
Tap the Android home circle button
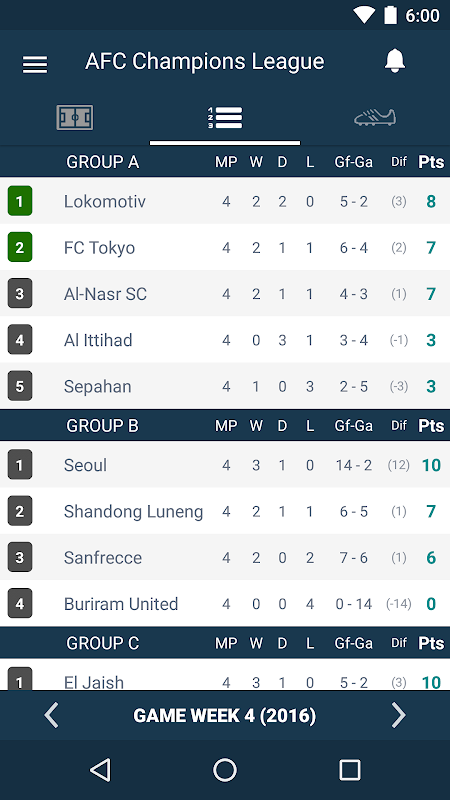tap(225, 769)
